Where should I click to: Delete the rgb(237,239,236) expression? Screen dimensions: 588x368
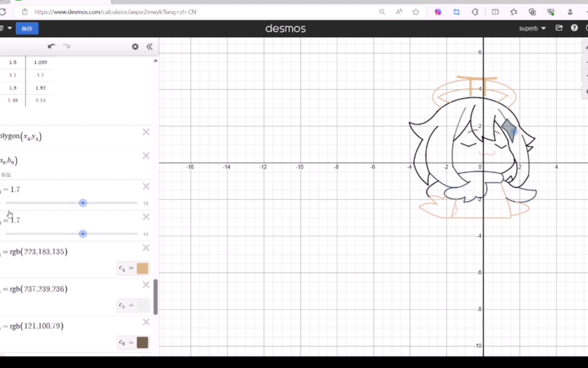point(146,285)
